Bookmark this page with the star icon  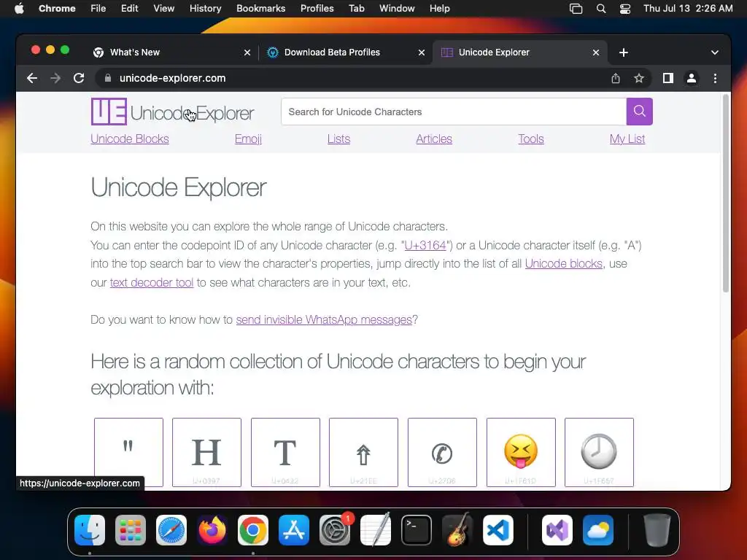[639, 78]
